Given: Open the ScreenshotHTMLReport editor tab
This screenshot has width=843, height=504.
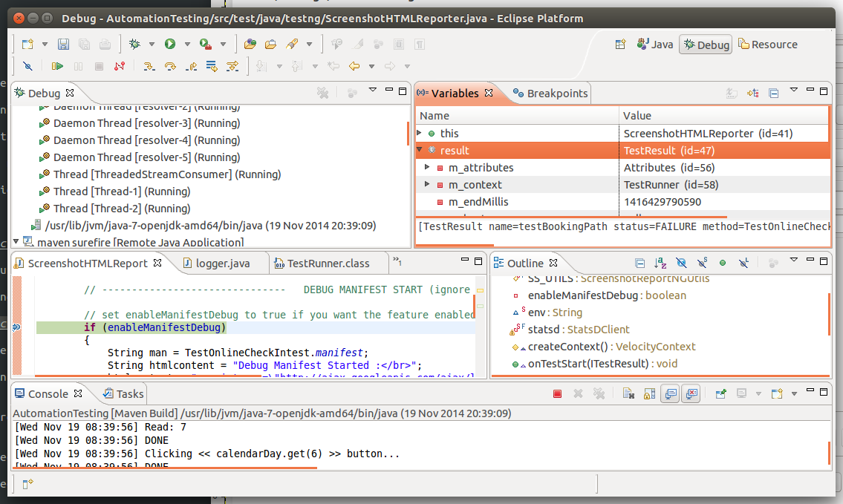Looking at the screenshot, I should tap(88, 264).
